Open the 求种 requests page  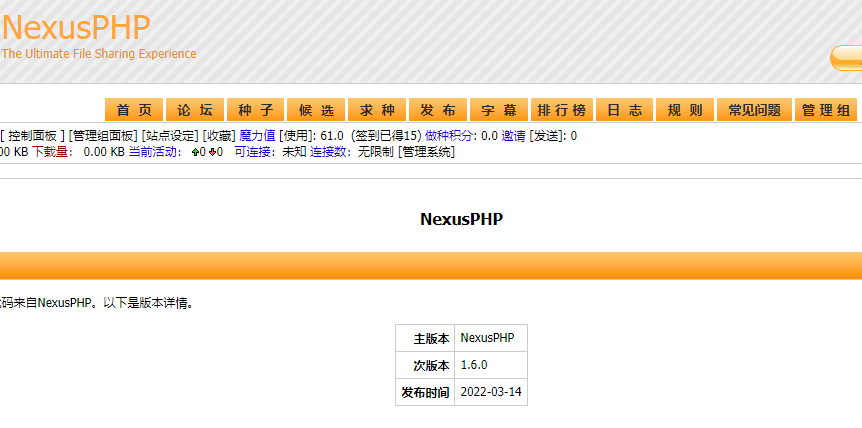click(377, 110)
